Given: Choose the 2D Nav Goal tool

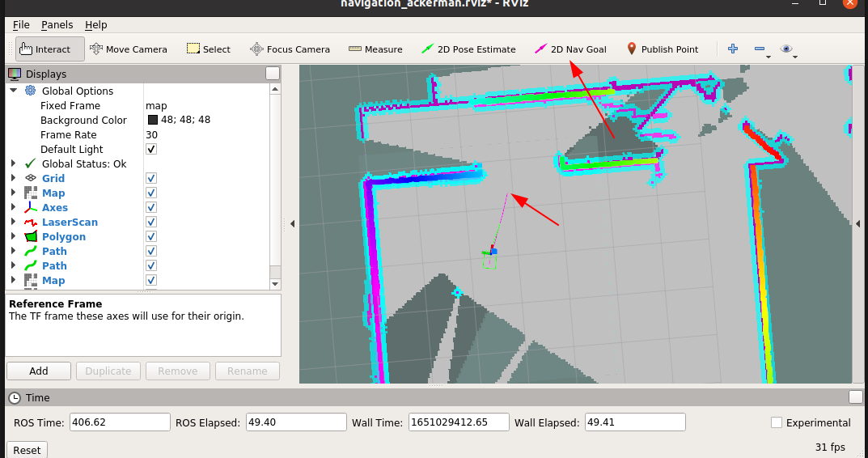Looking at the screenshot, I should click(x=571, y=49).
